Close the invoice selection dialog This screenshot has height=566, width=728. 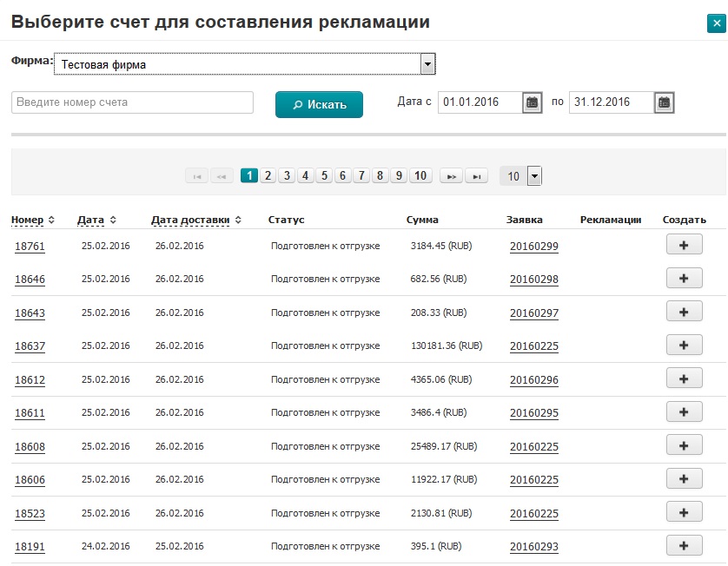click(716, 24)
